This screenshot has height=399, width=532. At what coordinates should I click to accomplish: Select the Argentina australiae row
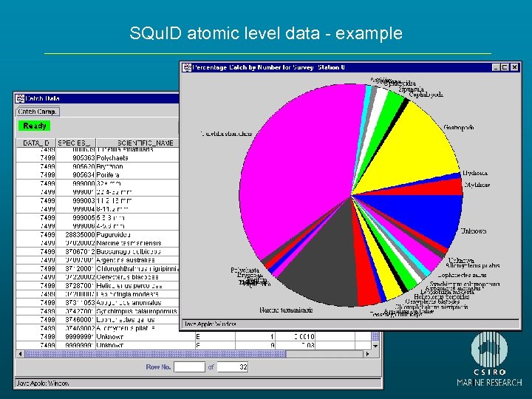pos(98,260)
